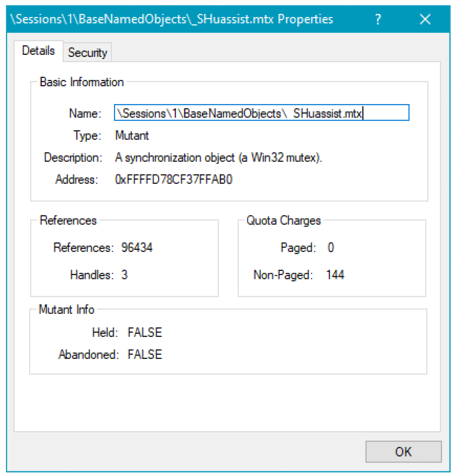
Task: Click the 'Non-Paged:' label
Action: coord(283,275)
